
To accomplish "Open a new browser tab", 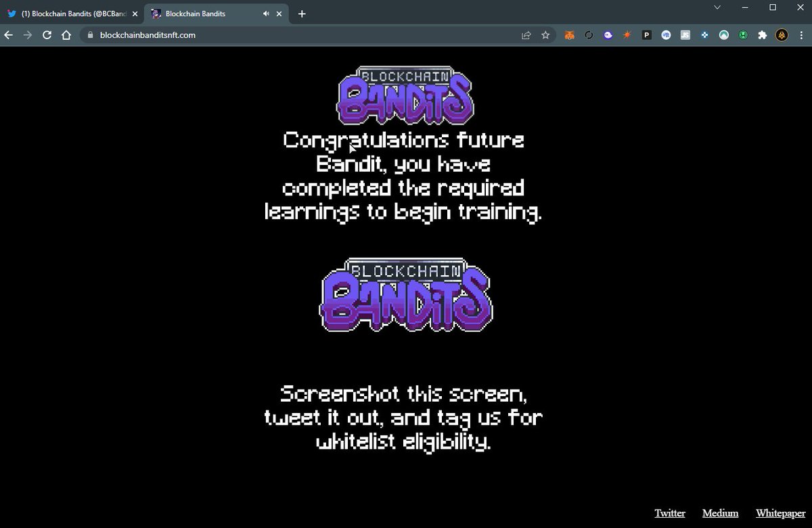I will pyautogui.click(x=302, y=14).
